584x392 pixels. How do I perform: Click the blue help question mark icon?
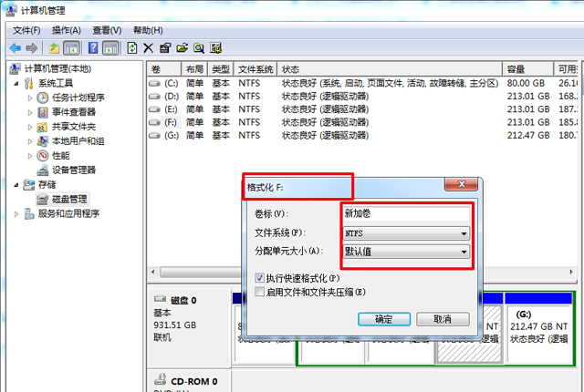(93, 47)
